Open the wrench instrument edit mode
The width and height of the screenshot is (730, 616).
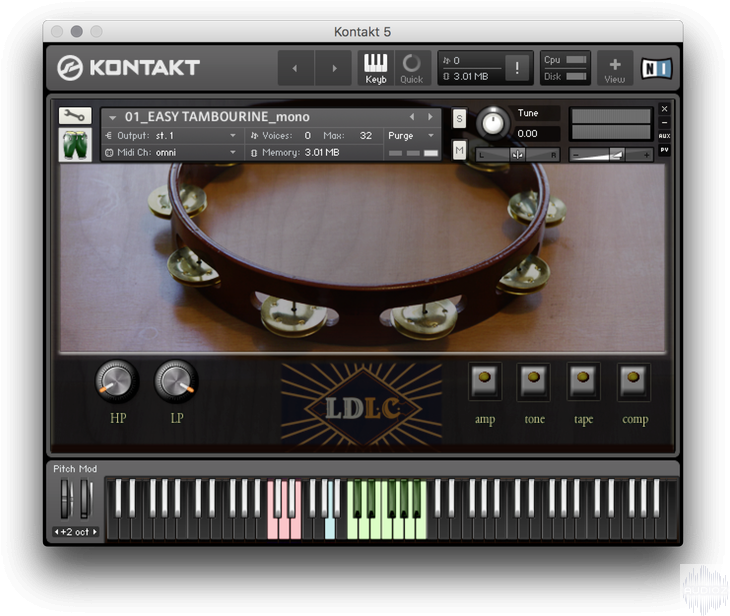pos(75,115)
